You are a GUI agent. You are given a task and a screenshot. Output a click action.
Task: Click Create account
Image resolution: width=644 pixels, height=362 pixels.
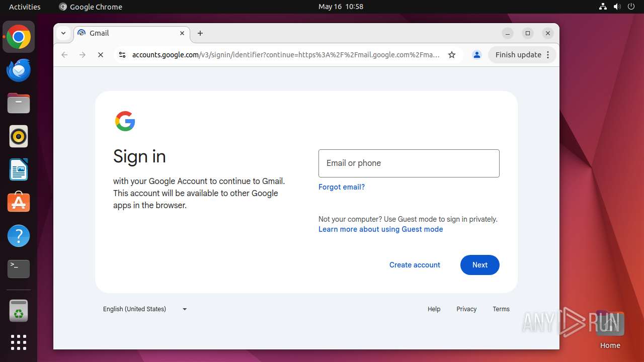(415, 265)
